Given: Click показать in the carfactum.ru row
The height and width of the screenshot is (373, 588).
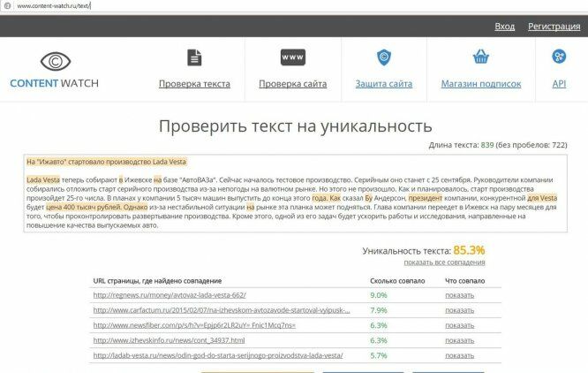Looking at the screenshot, I should point(459,310).
